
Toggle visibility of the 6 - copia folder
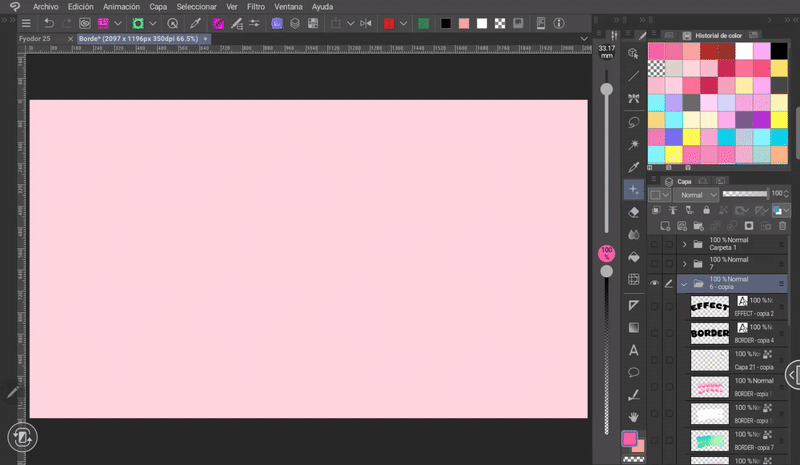point(654,283)
